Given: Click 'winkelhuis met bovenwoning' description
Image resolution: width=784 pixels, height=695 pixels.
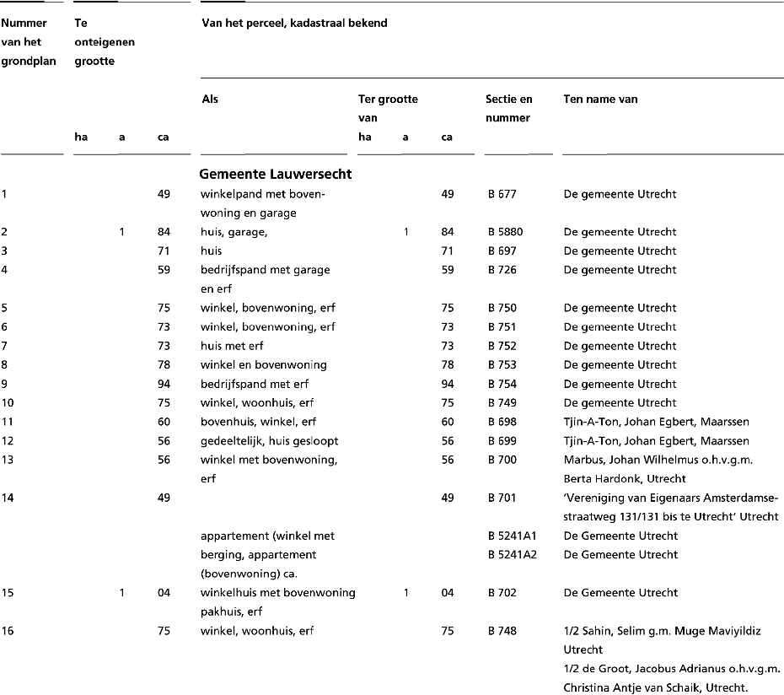Looking at the screenshot, I should [277, 594].
